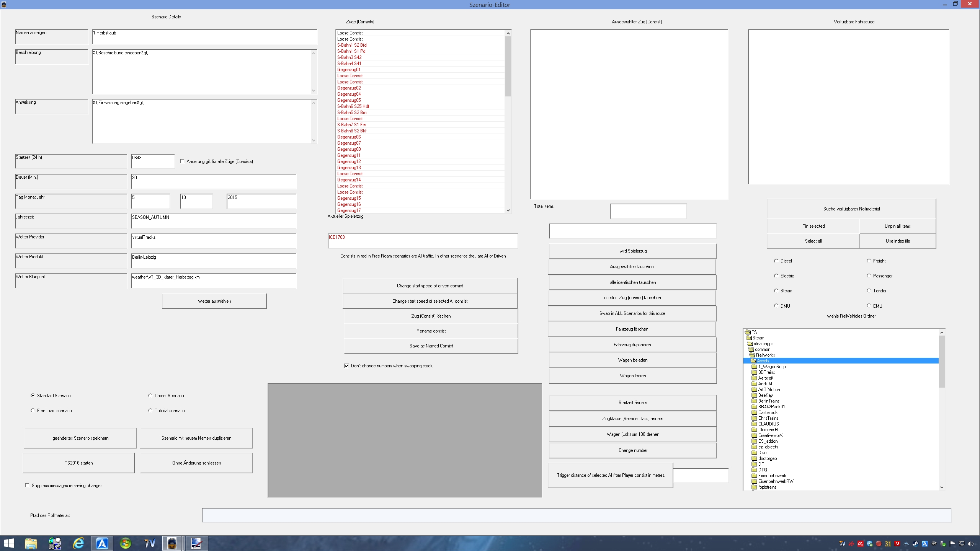Open the Steam tray icon
The height and width of the screenshot is (551, 980).
coord(915,544)
